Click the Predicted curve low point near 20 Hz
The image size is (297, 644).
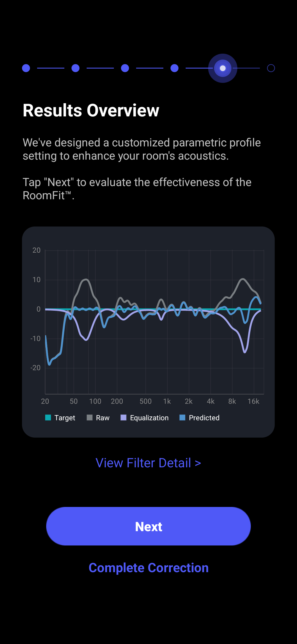pyautogui.click(x=50, y=364)
